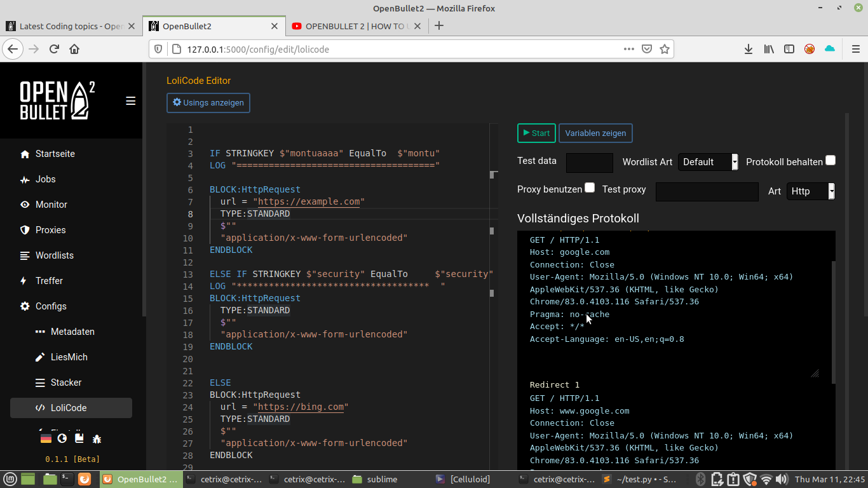868x488 pixels.
Task: Click the address bar URL
Action: point(258,49)
